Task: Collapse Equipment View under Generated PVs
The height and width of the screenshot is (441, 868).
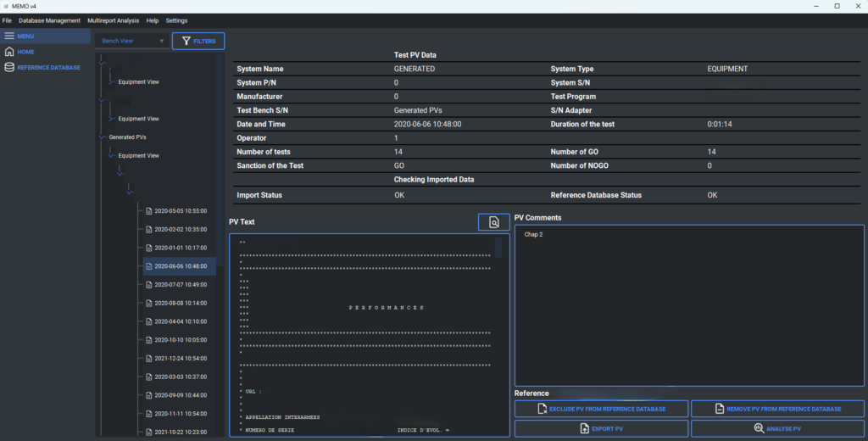Action: (x=111, y=156)
